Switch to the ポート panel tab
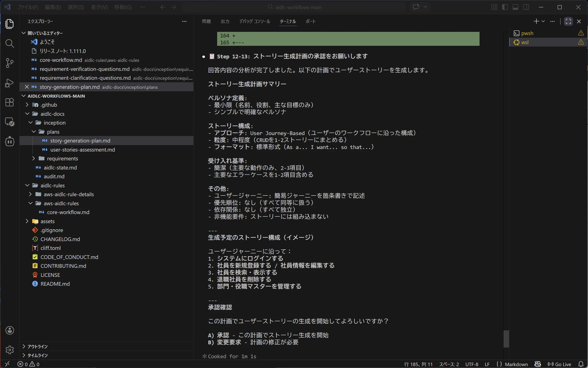Image resolution: width=588 pixels, height=368 pixels. point(310,21)
